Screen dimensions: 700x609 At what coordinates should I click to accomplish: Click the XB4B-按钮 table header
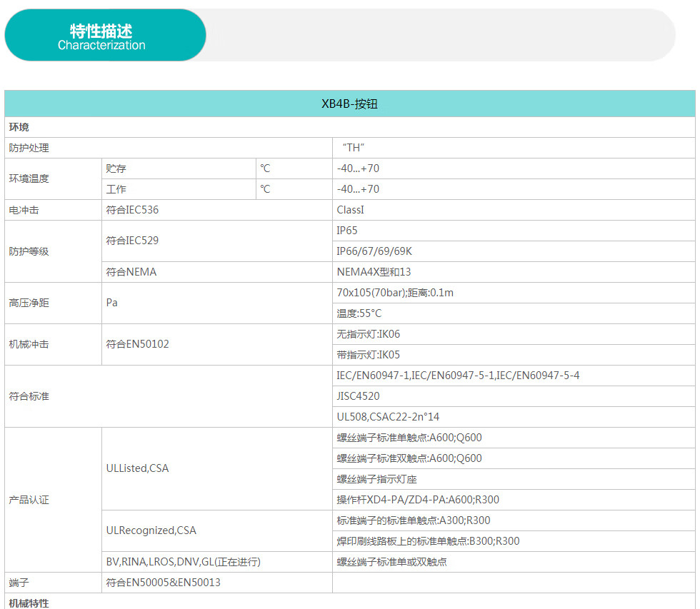click(349, 104)
